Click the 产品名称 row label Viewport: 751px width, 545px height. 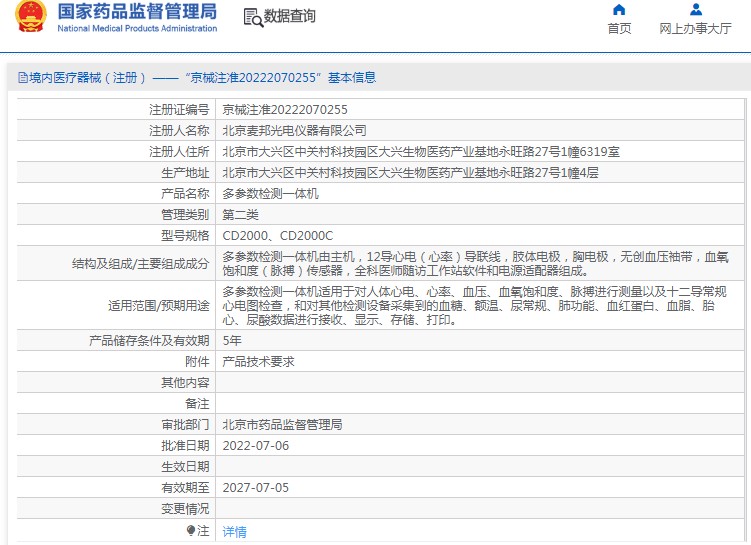(185, 193)
